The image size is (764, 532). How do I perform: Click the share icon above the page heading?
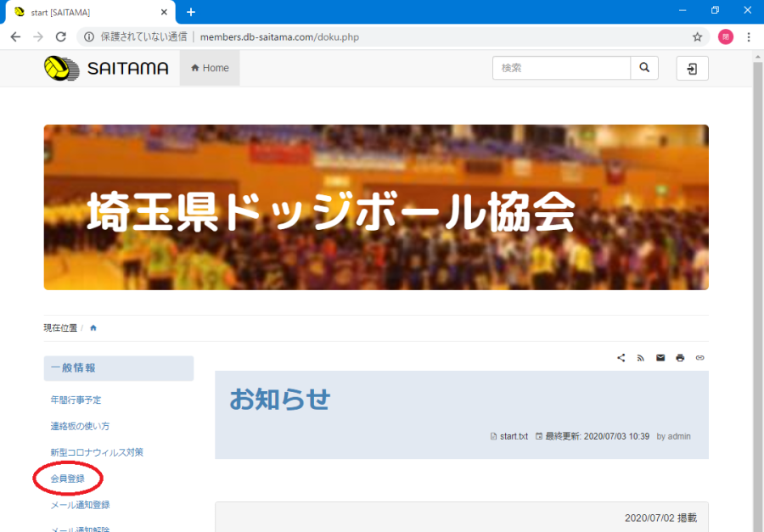click(x=621, y=358)
